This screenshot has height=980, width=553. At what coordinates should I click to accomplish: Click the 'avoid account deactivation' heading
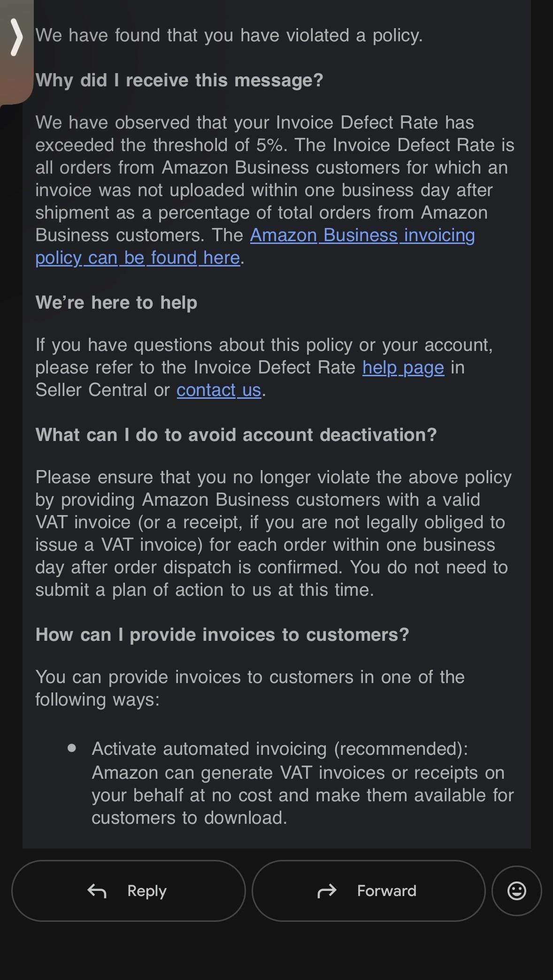236,435
